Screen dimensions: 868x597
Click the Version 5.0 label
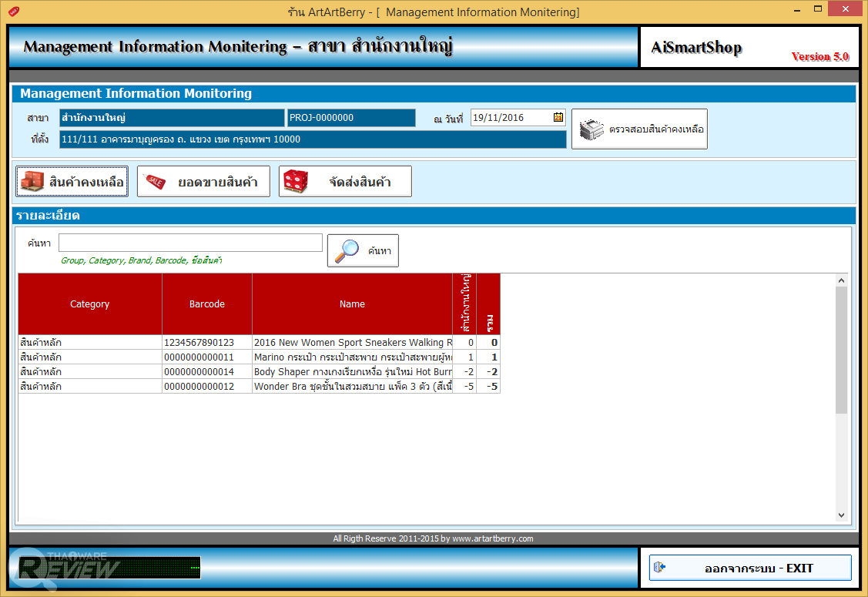point(819,56)
